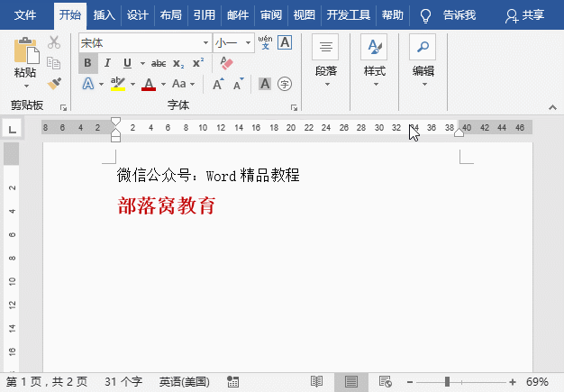Open highlight color dropdown arrow
564x392 pixels.
pos(132,85)
